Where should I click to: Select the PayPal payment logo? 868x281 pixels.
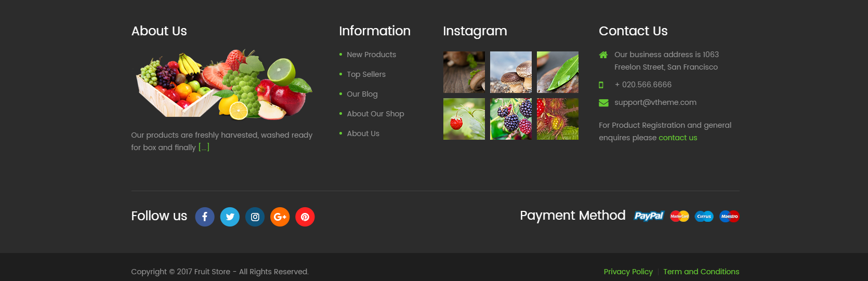point(649,216)
